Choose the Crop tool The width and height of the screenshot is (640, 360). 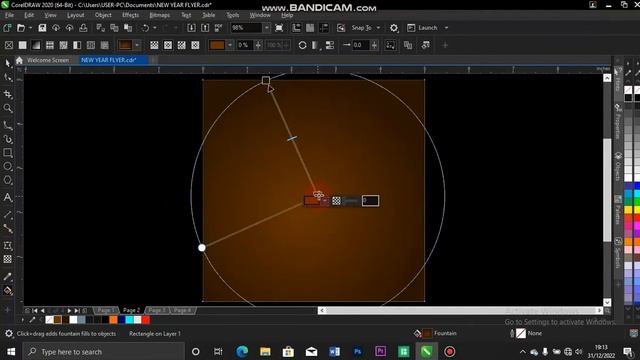8,94
